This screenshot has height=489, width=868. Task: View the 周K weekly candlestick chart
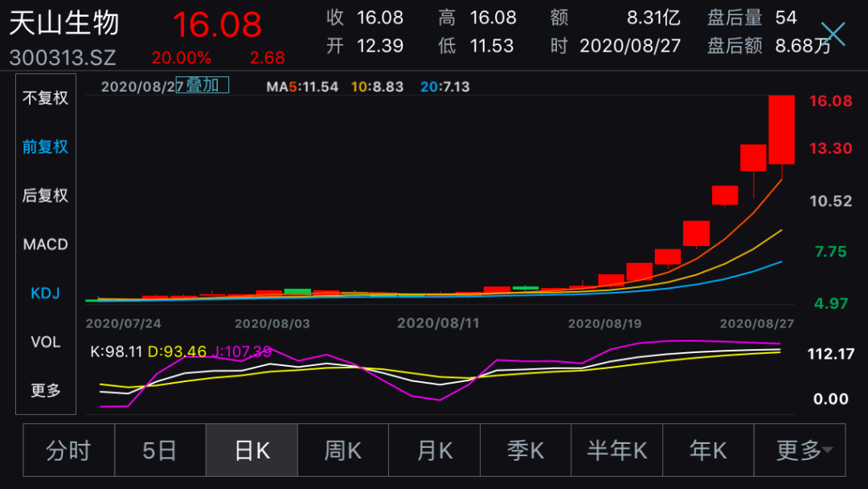(342, 450)
